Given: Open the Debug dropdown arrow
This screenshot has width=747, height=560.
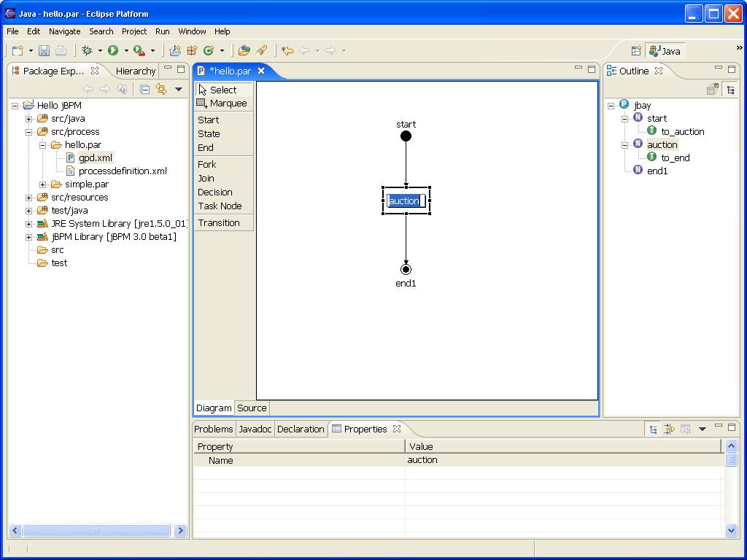Looking at the screenshot, I should point(100,50).
